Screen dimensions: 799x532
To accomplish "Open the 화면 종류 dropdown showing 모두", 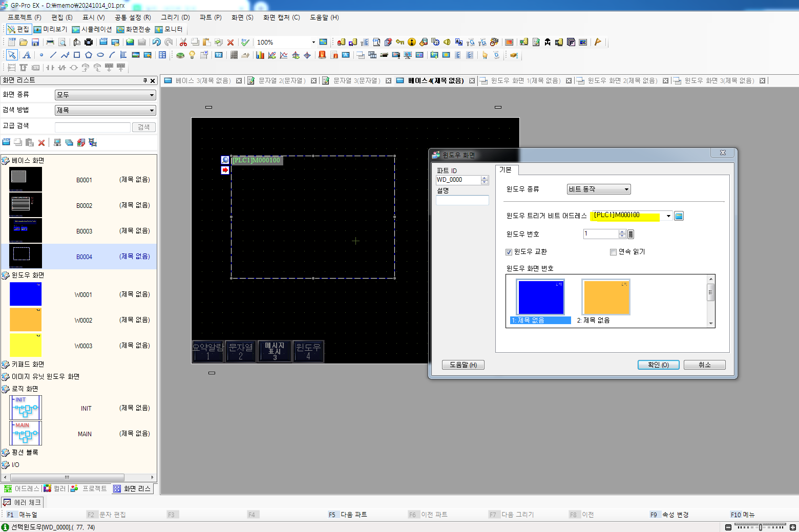I will click(105, 95).
